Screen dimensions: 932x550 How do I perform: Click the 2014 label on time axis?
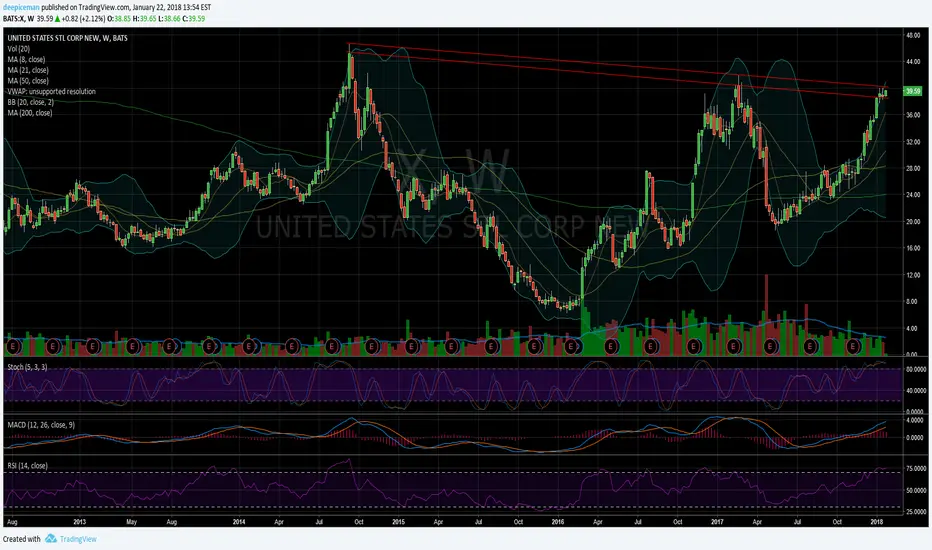[239, 522]
